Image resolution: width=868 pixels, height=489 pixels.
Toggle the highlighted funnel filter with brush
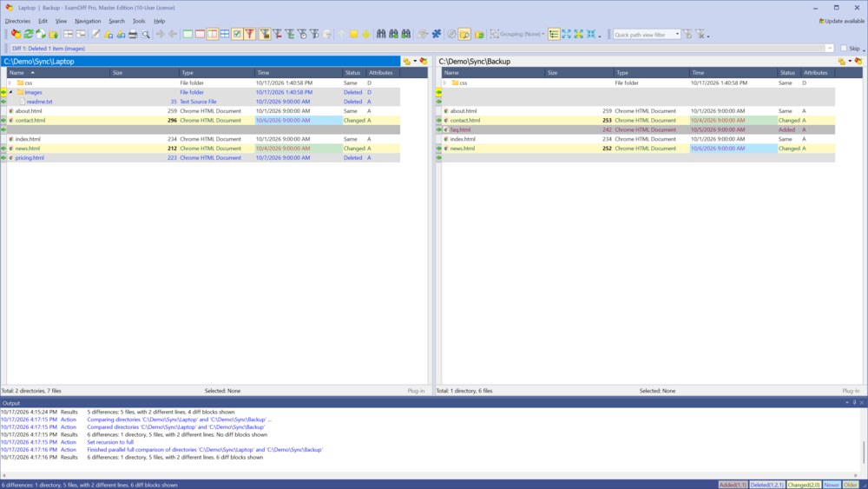pyautogui.click(x=265, y=35)
